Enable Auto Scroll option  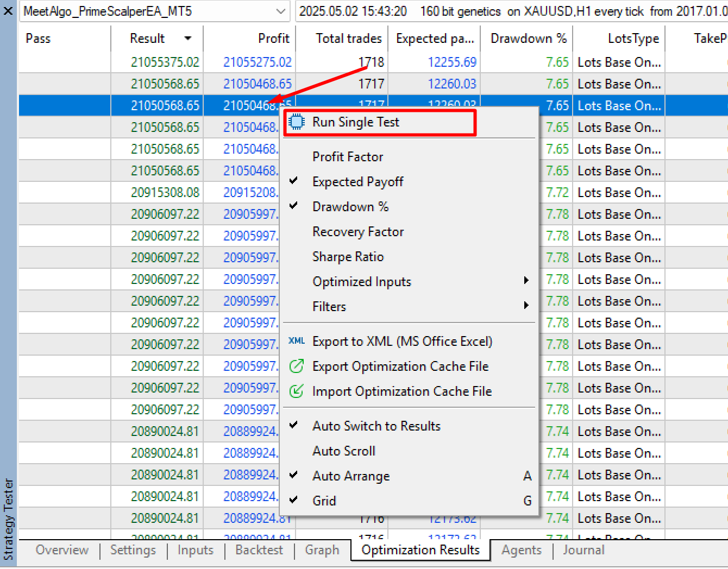[344, 451]
